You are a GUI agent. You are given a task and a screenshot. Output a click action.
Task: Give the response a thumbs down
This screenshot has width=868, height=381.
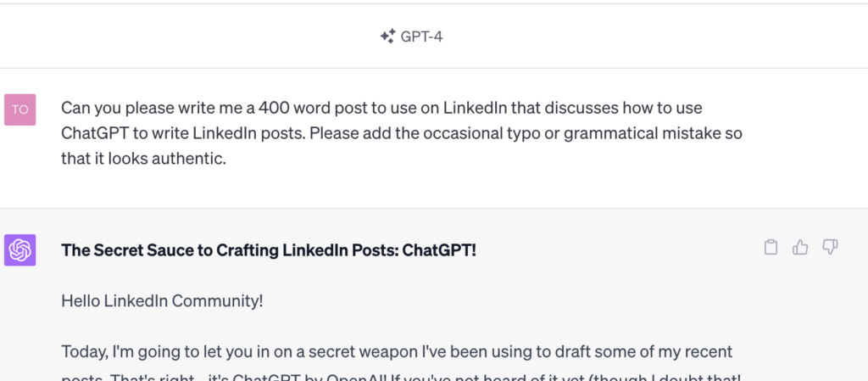click(830, 247)
